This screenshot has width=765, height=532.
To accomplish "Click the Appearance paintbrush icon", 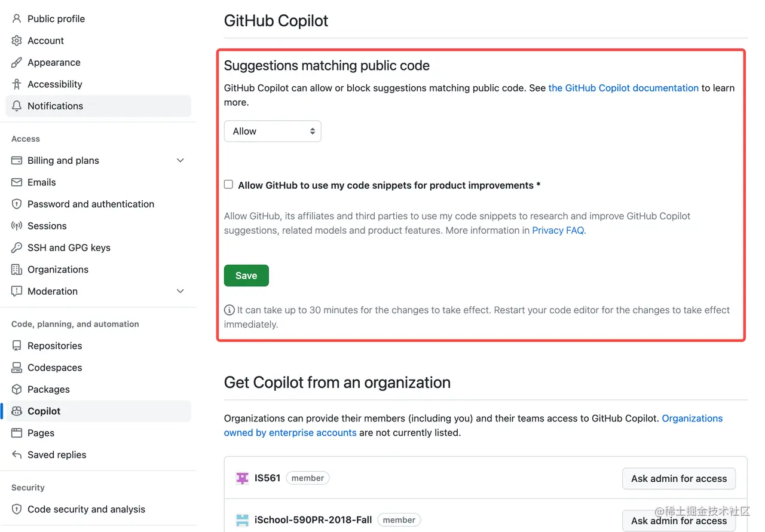I will (x=17, y=62).
